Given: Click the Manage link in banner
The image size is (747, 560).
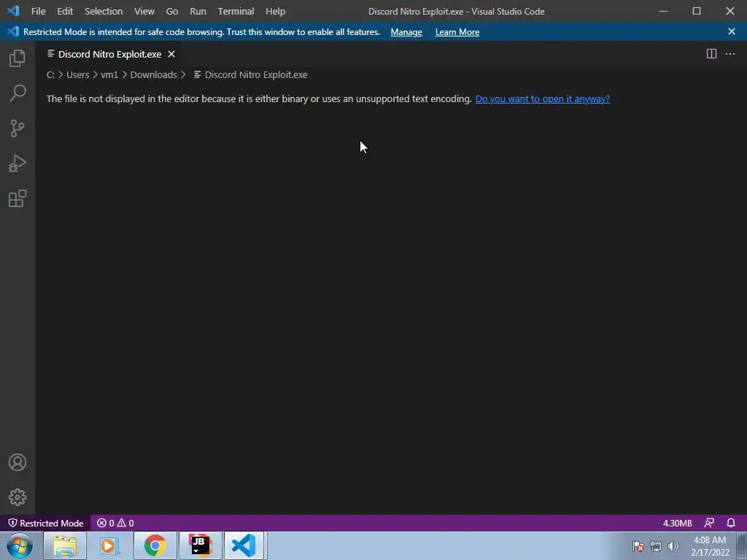Looking at the screenshot, I should coord(406,32).
